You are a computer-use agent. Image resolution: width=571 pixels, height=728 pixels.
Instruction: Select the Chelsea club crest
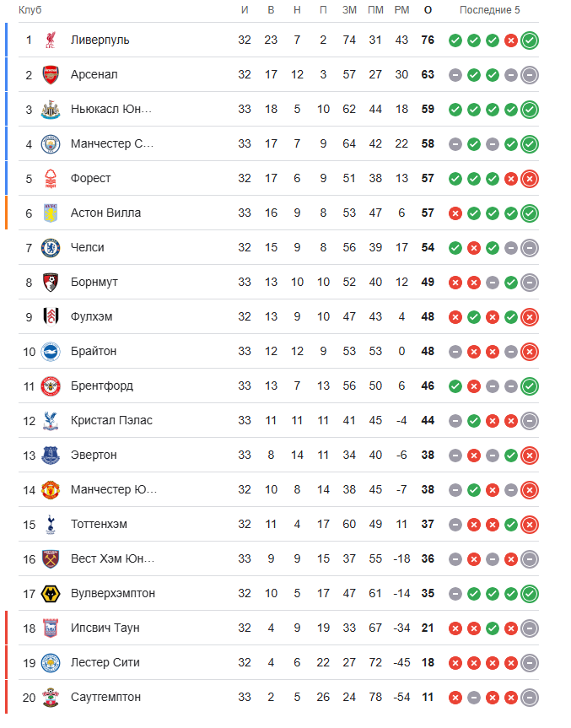coord(51,248)
